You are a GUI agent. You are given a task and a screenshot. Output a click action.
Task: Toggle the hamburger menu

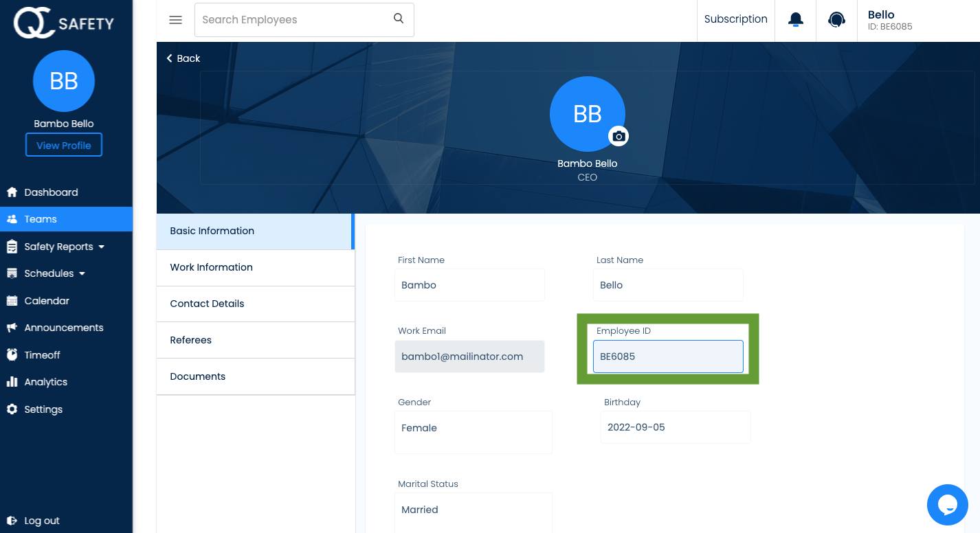click(175, 20)
